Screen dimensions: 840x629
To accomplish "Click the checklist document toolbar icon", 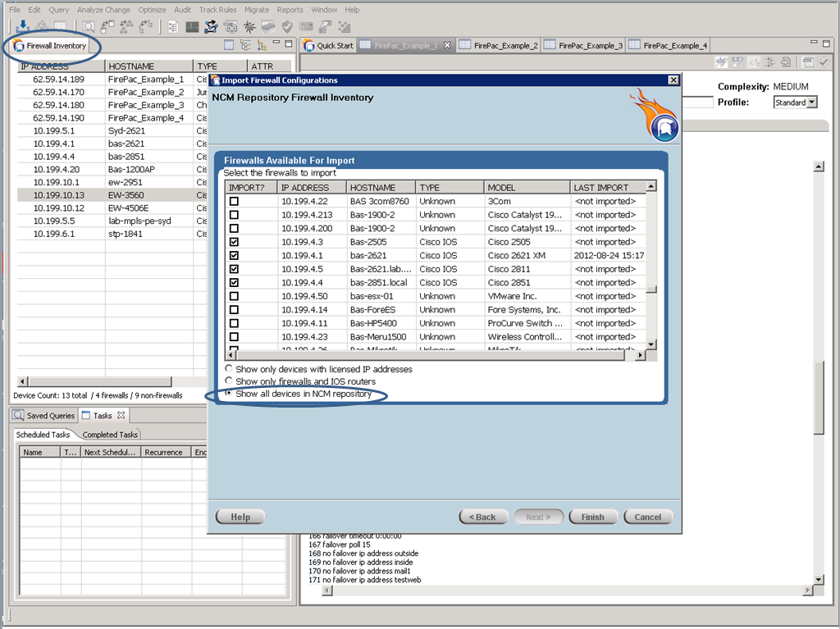I will click(x=173, y=27).
